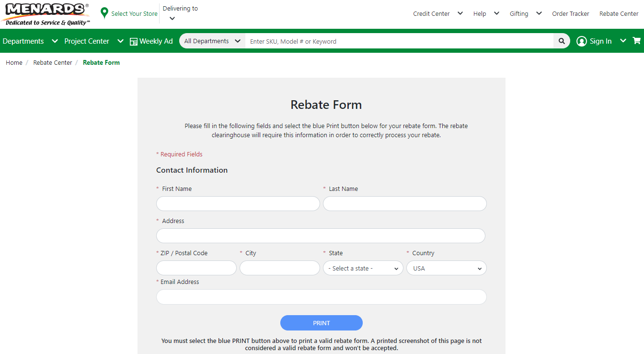The width and height of the screenshot is (644, 354).
Task: Click into the First Name field
Action: click(x=238, y=203)
